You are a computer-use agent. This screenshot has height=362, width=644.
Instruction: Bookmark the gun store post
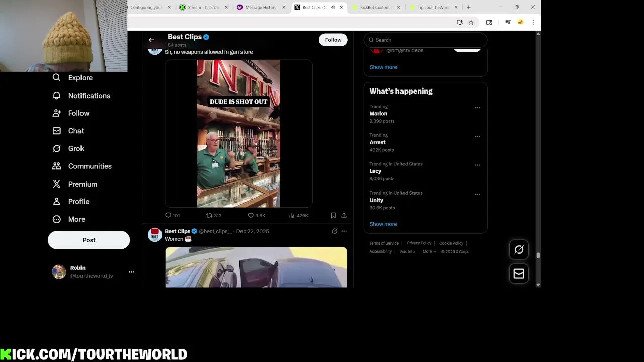(333, 215)
